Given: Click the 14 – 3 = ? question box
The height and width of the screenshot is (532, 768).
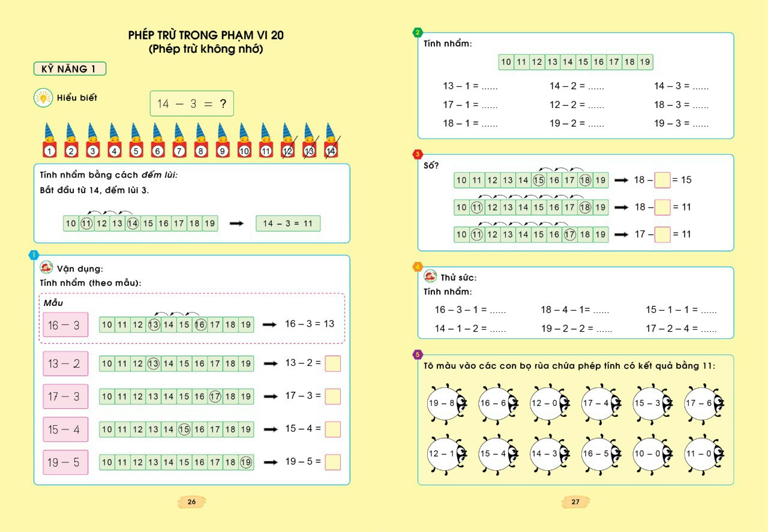Looking at the screenshot, I should pos(191,104).
